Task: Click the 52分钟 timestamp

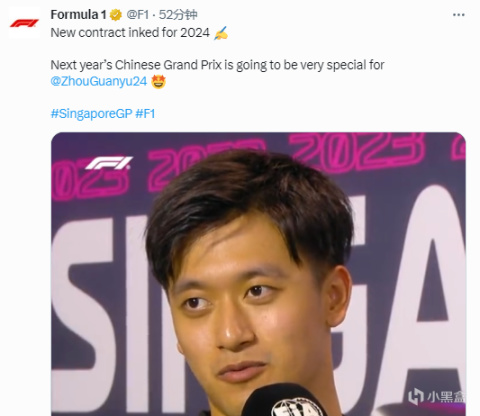Action: (x=178, y=15)
